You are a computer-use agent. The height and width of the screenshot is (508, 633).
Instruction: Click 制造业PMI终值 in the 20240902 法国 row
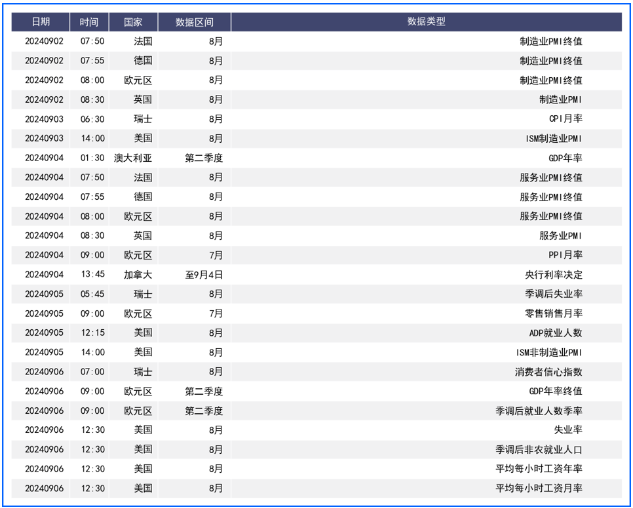(551, 41)
